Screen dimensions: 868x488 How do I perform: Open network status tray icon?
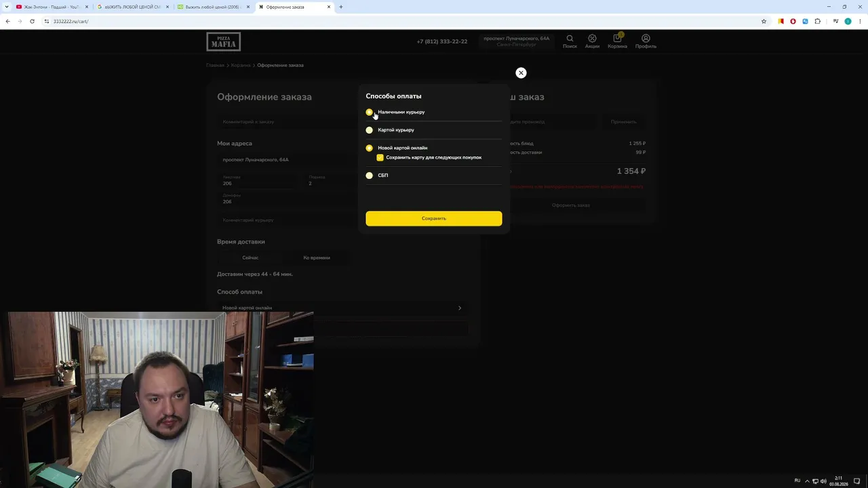[x=815, y=481]
